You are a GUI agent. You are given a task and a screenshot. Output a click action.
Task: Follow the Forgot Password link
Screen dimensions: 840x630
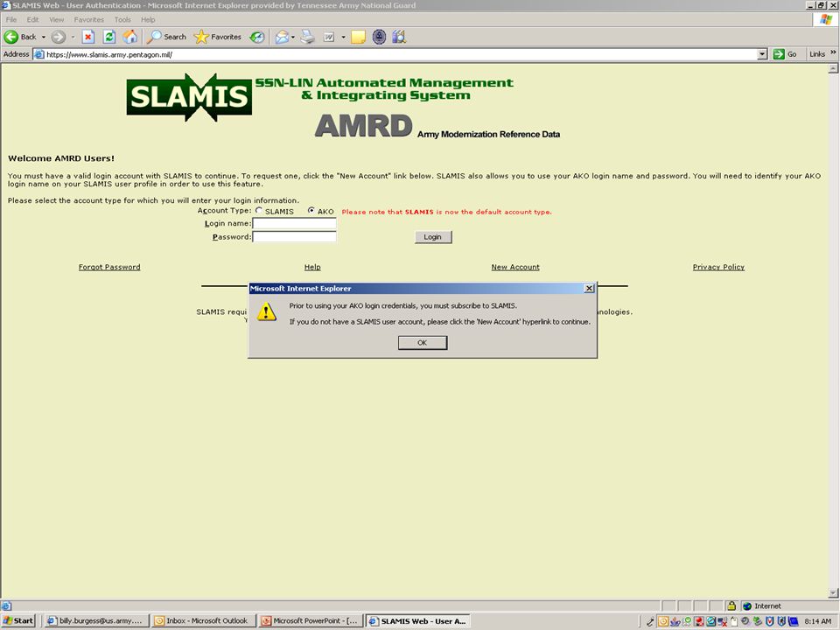(109, 267)
